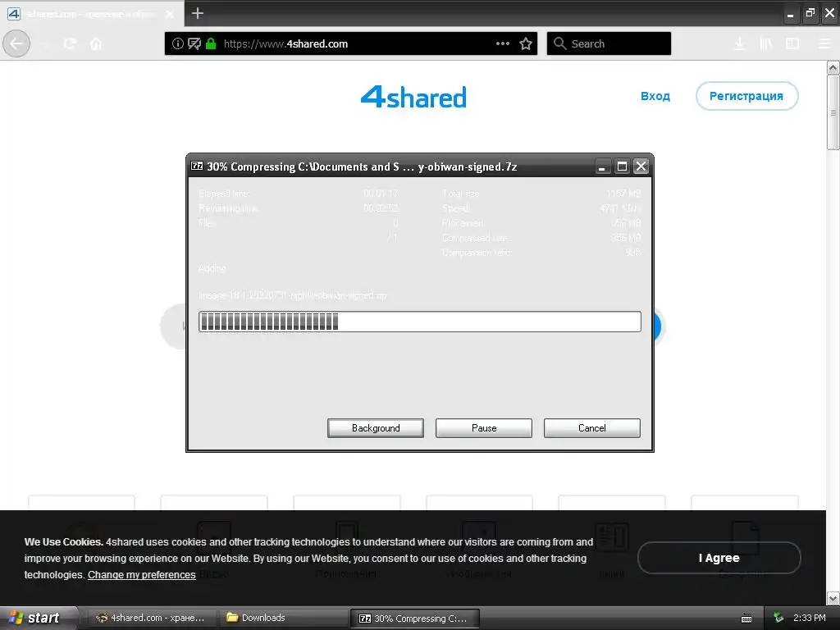
Task: Open the Firefox hamburger menu
Action: pyautogui.click(x=825, y=43)
